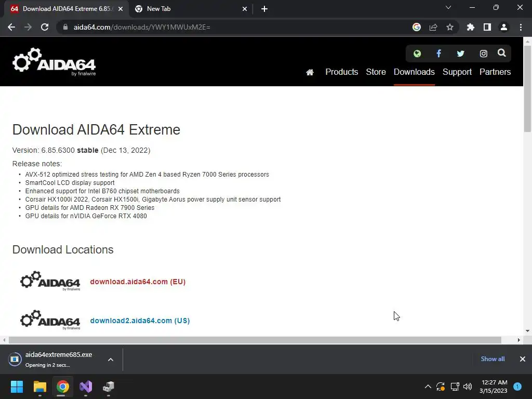Open the volume speaker tray icon
532x399 pixels.
click(x=468, y=387)
